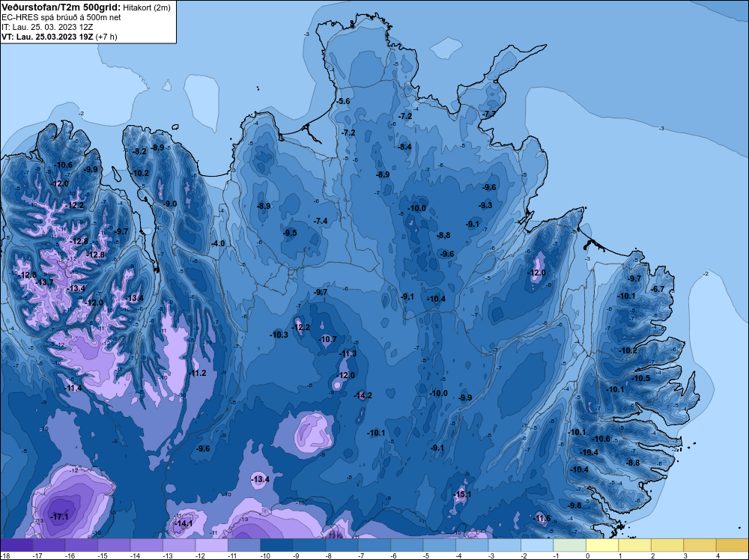
Task: Click the -7.7 temperature label
Action: point(488,114)
